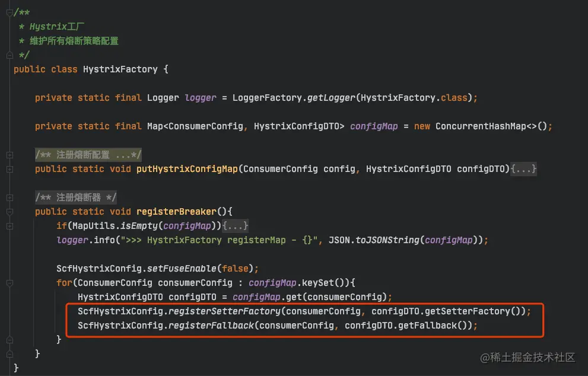Click LoggerFactory in the logger declaration
588x376 pixels.
[267, 98]
